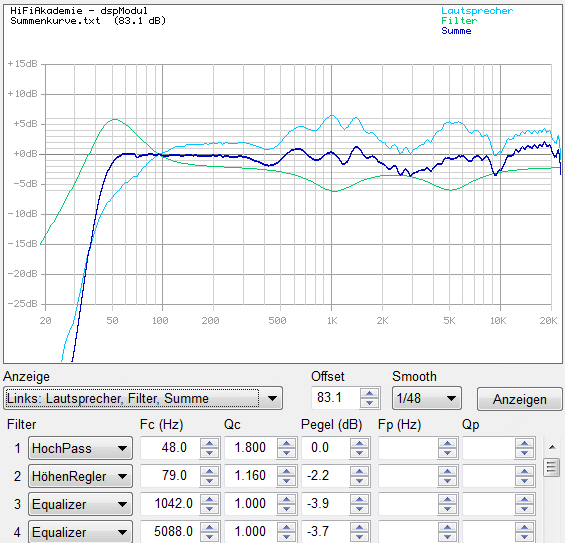The height and width of the screenshot is (543, 565).
Task: Decrease HochPass Qc value down arrow
Action: (x=286, y=453)
